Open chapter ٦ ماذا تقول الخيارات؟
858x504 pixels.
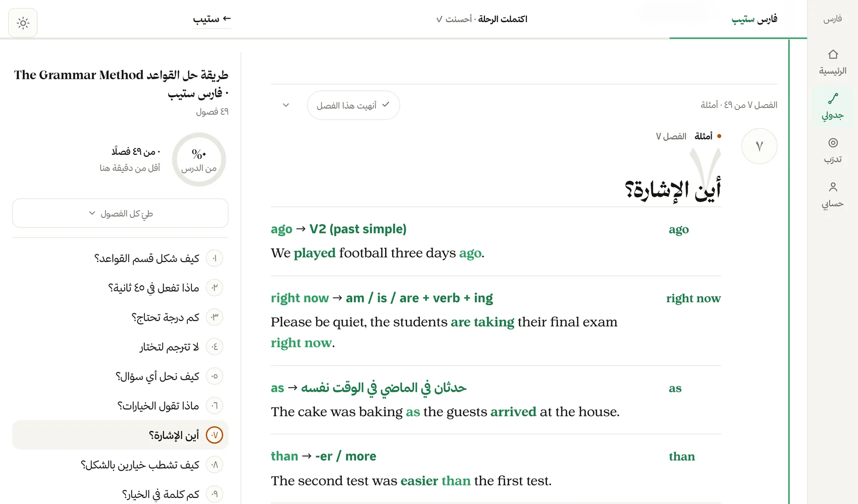120,406
